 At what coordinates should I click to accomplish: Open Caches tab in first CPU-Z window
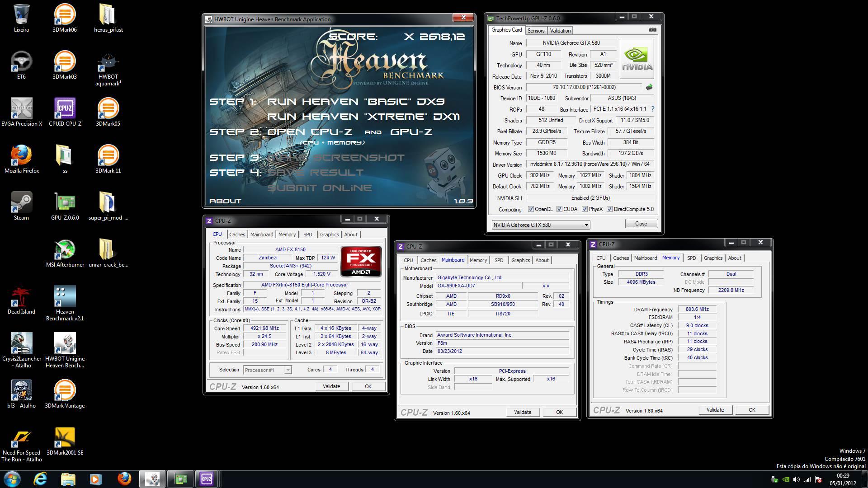[237, 235]
